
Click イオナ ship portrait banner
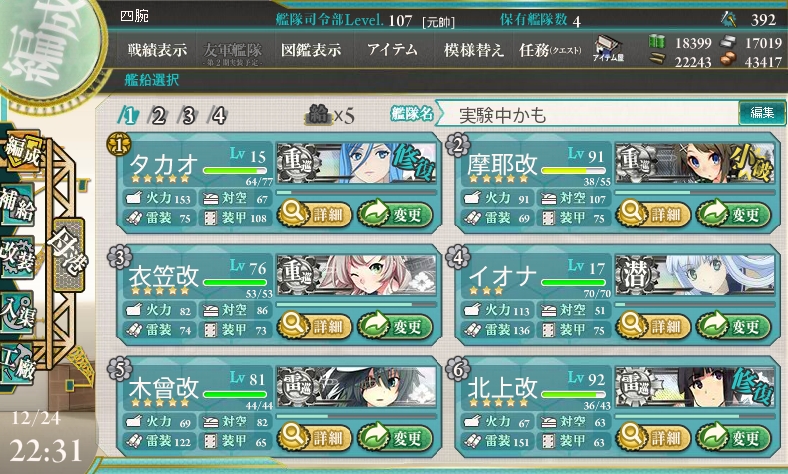pos(695,275)
